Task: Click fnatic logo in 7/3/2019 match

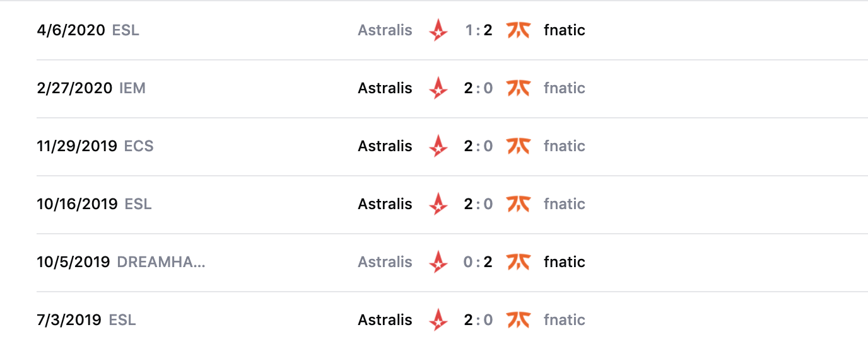Action: 518,320
